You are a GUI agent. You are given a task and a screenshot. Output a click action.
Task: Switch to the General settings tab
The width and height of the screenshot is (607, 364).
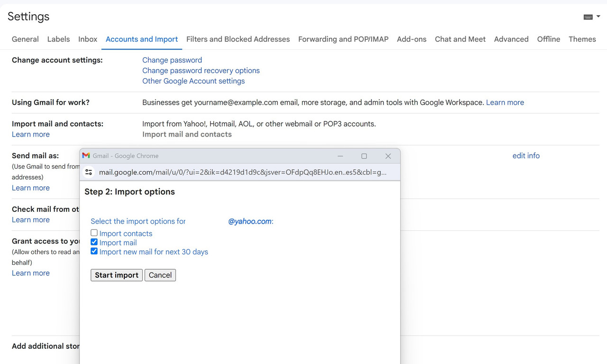click(25, 39)
